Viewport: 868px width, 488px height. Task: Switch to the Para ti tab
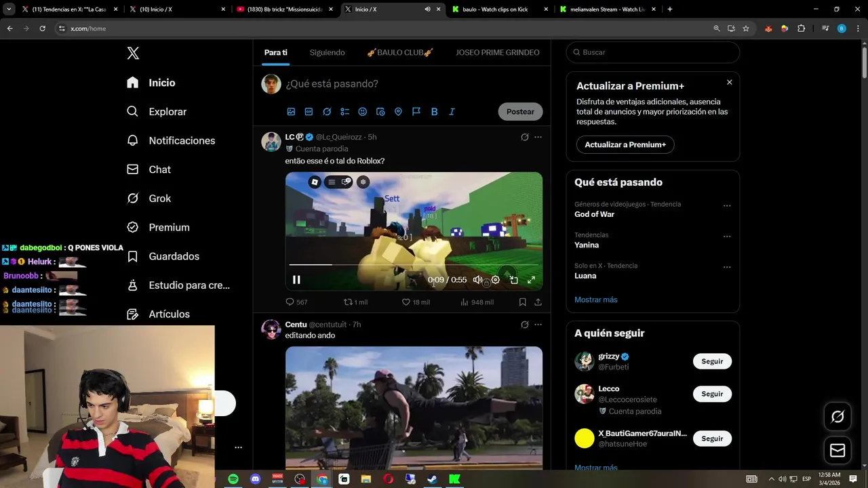click(x=276, y=52)
